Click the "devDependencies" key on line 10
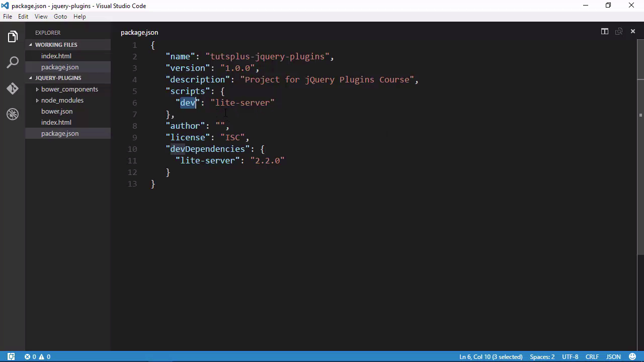 [x=208, y=149]
